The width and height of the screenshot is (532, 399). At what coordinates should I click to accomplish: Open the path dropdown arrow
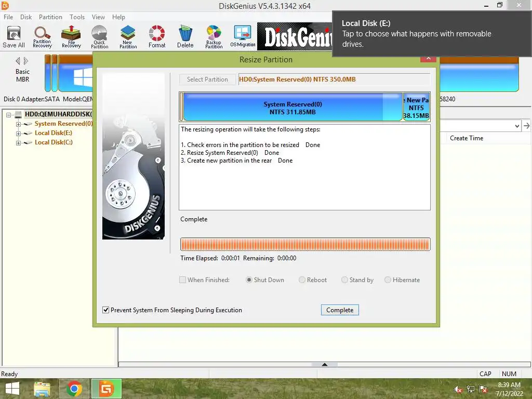tap(517, 126)
